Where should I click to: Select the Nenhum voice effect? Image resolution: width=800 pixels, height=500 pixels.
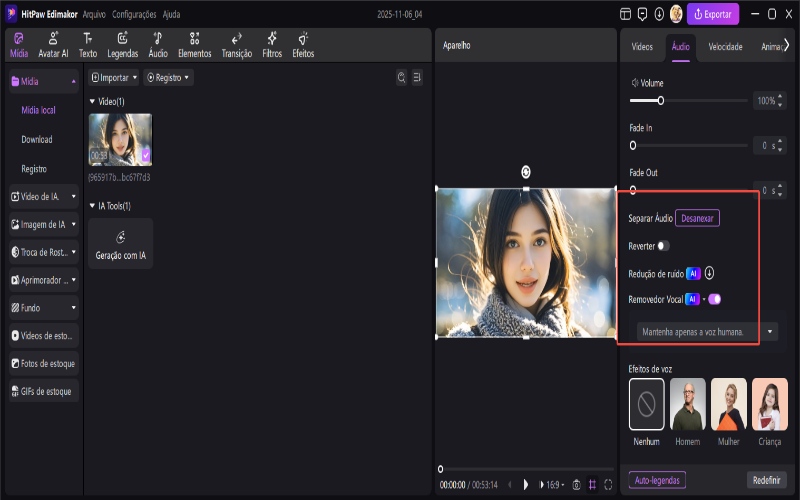[646, 403]
